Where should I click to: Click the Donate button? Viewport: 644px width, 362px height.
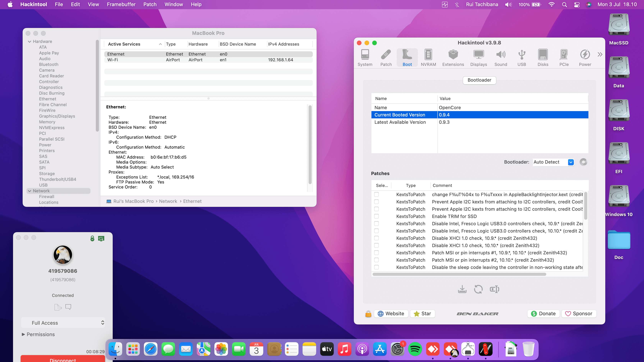(x=543, y=314)
